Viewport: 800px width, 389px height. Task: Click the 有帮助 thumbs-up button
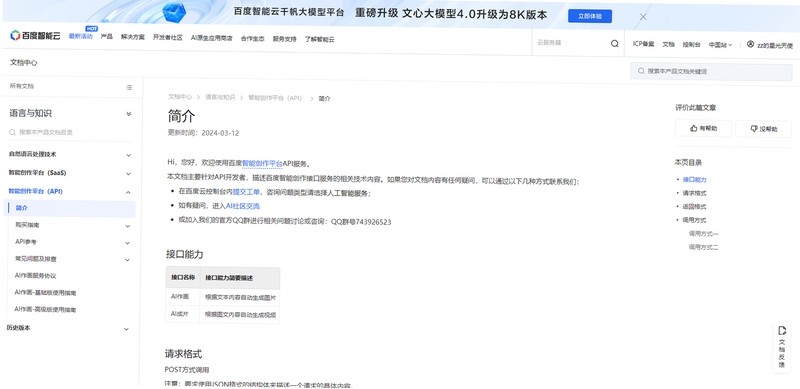(703, 129)
